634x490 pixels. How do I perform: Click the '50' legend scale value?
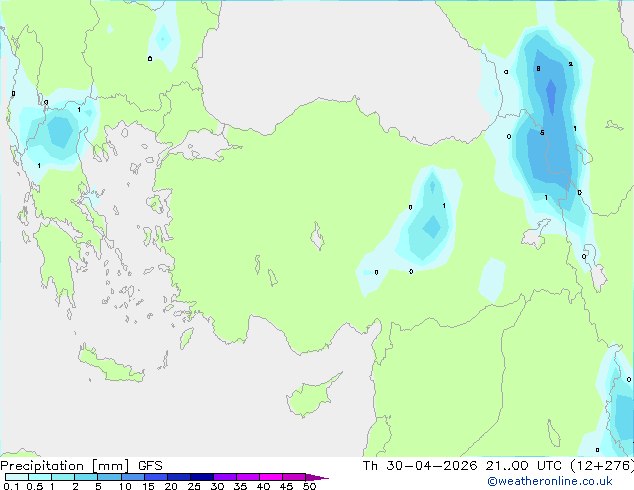coord(309,486)
